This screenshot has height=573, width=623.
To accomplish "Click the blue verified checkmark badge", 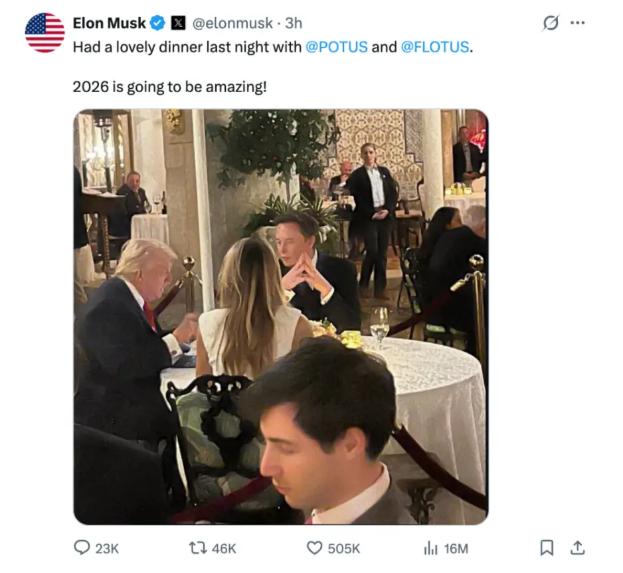I will click(x=157, y=23).
